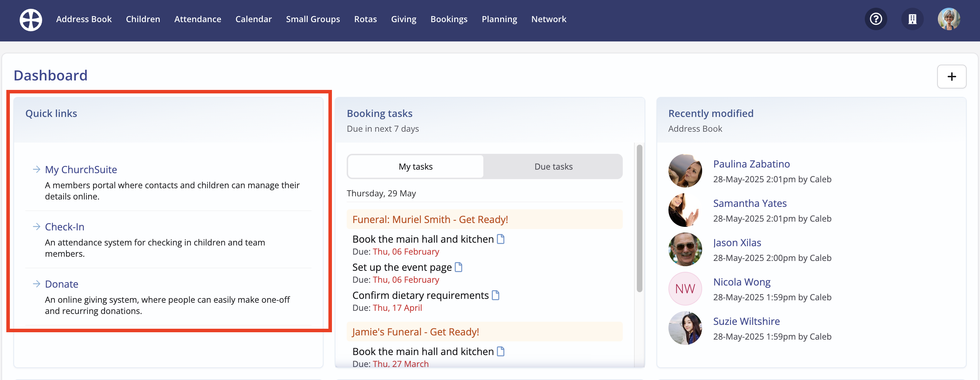
Task: Open Donate quick link
Action: click(61, 284)
